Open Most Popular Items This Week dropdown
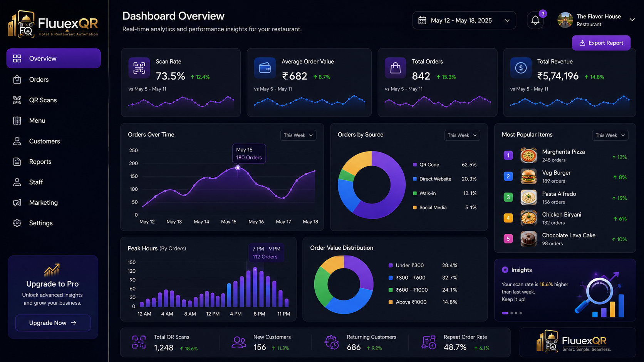The width and height of the screenshot is (644, 362). [x=610, y=135]
